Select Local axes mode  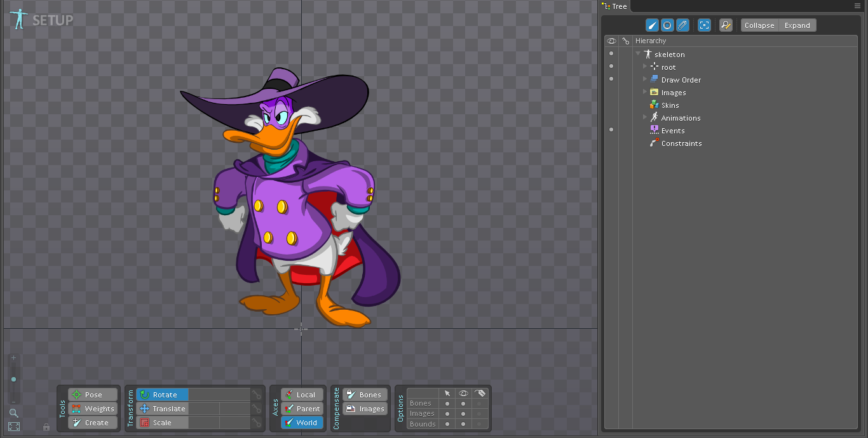tap(302, 395)
